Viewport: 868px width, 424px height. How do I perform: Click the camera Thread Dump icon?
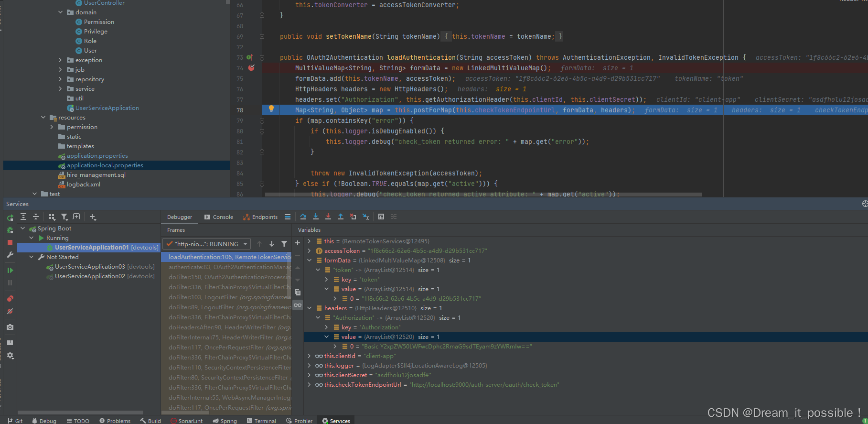[x=10, y=327]
